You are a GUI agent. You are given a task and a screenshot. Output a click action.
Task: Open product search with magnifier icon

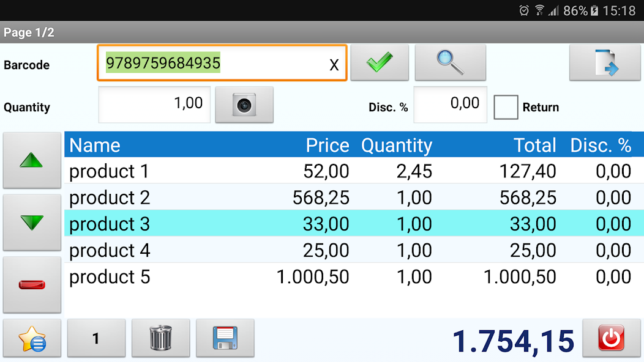451,62
